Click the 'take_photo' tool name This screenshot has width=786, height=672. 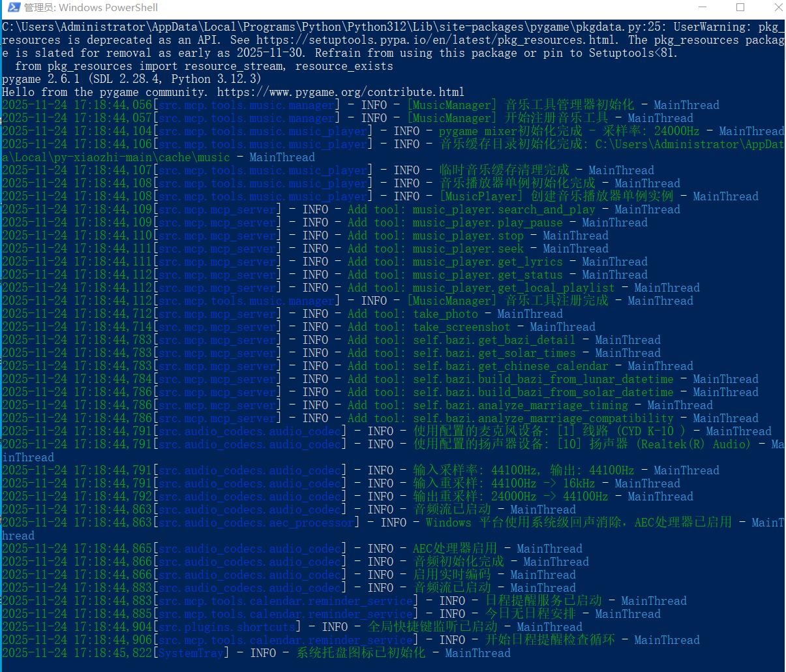pos(445,314)
